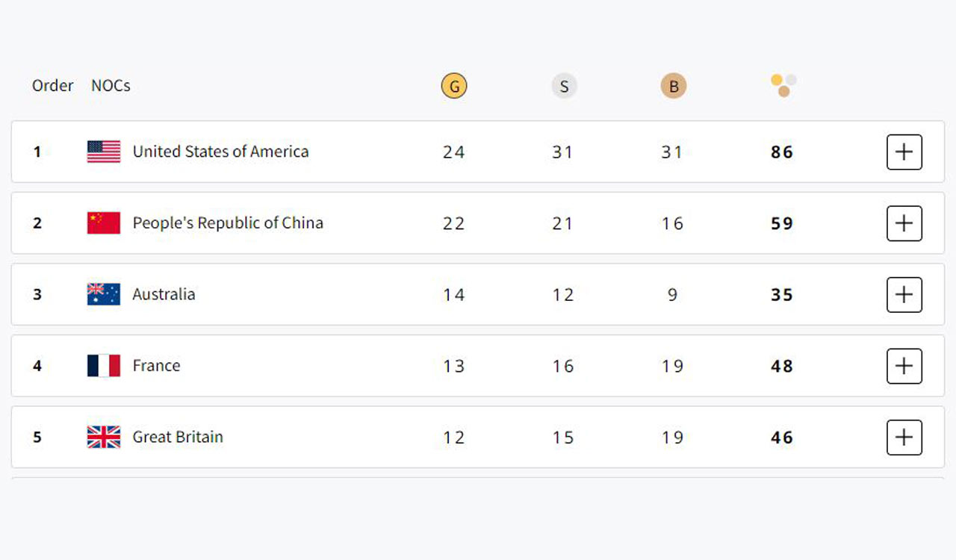Click the total medals column icon
Image resolution: width=956 pixels, height=560 pixels.
[x=781, y=84]
